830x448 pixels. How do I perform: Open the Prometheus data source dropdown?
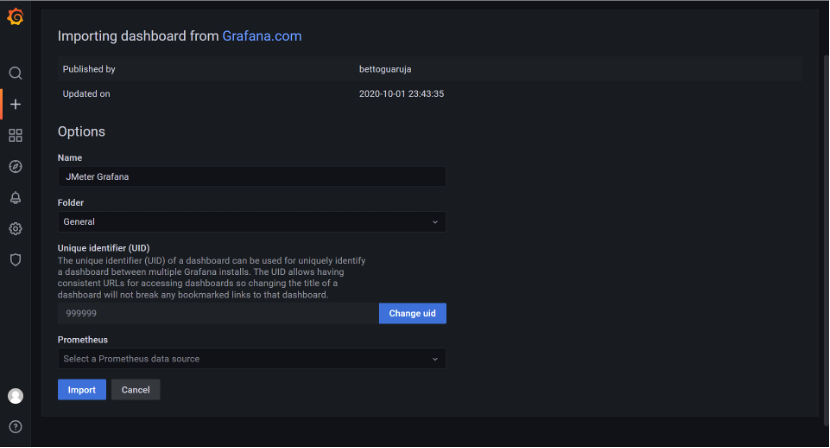(x=251, y=359)
